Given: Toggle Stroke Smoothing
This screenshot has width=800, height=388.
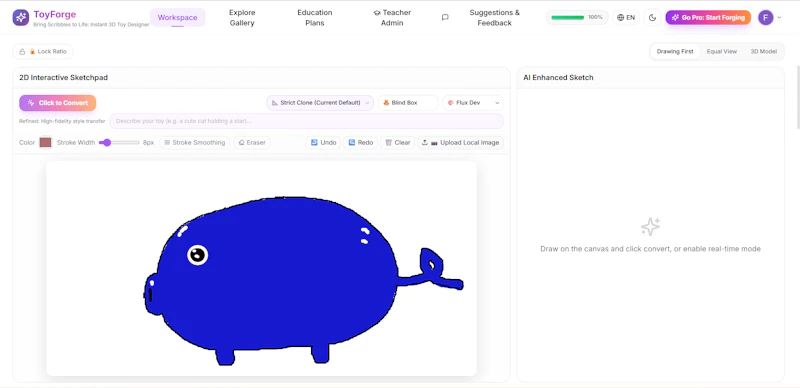Looking at the screenshot, I should click(x=195, y=142).
